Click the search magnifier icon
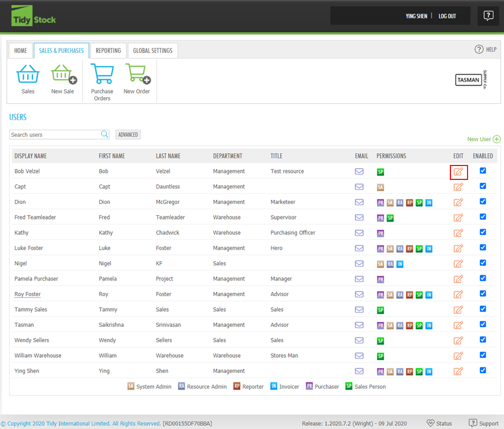Viewport: 504px width, 429px height. [x=105, y=134]
